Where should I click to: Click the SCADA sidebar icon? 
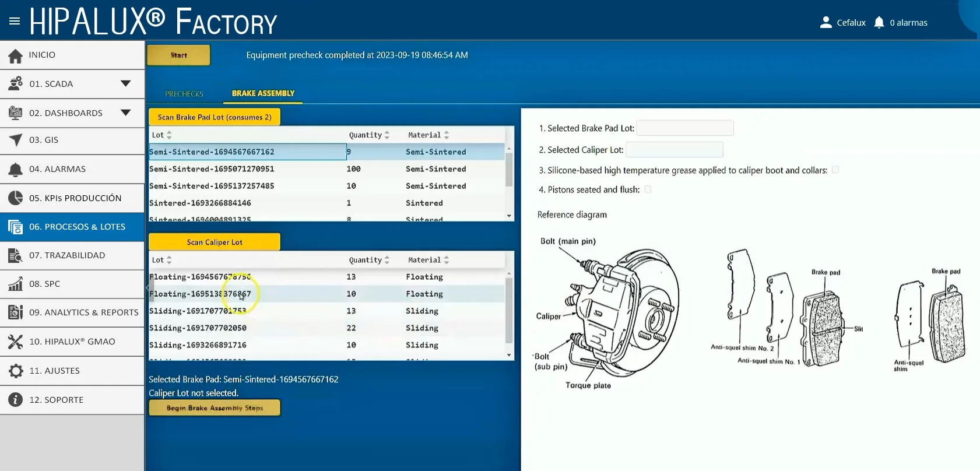[x=16, y=84]
